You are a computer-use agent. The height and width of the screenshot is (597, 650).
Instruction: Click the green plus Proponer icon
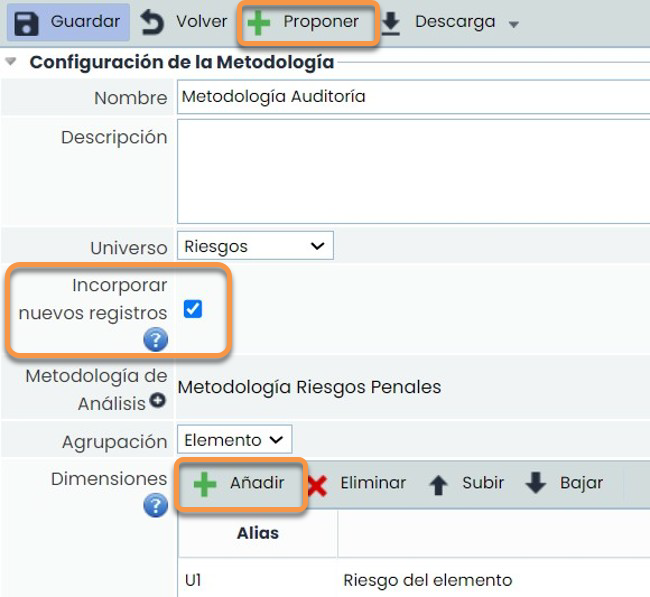coord(259,23)
